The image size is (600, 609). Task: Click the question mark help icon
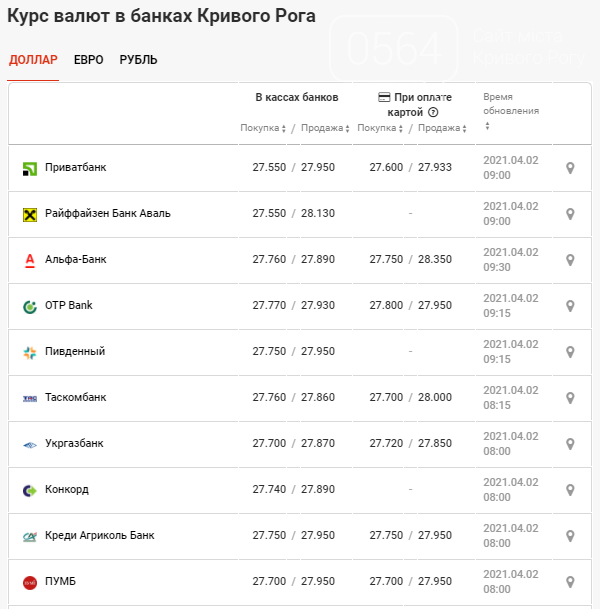433,113
